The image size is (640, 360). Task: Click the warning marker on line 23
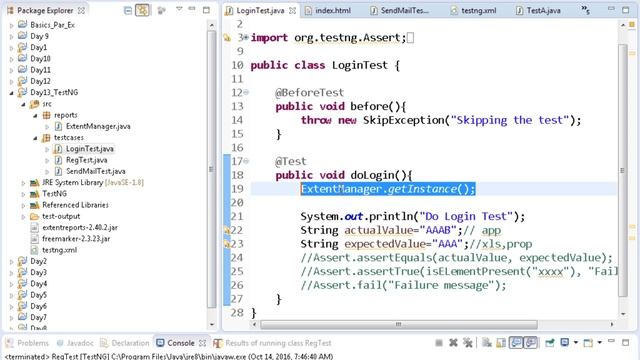(x=227, y=244)
